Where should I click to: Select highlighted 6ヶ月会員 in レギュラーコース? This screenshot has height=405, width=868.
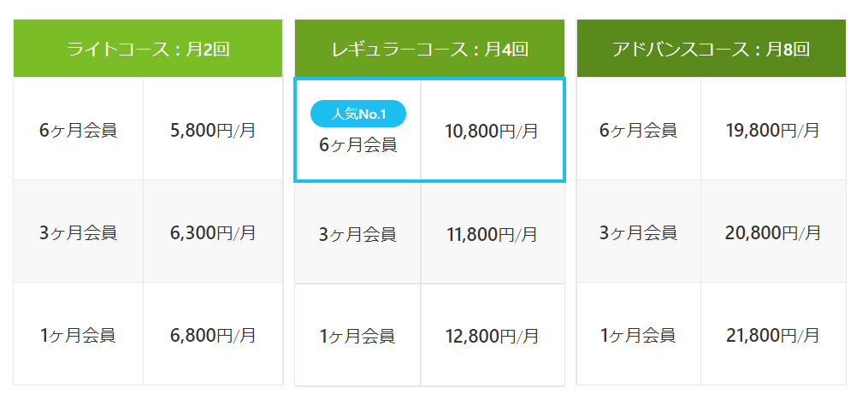pos(358,145)
